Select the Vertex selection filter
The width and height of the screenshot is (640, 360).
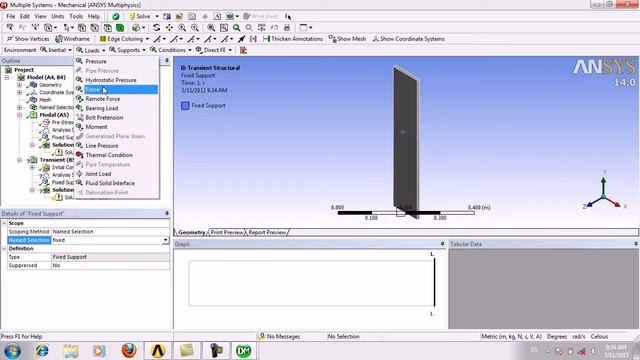pos(82,27)
